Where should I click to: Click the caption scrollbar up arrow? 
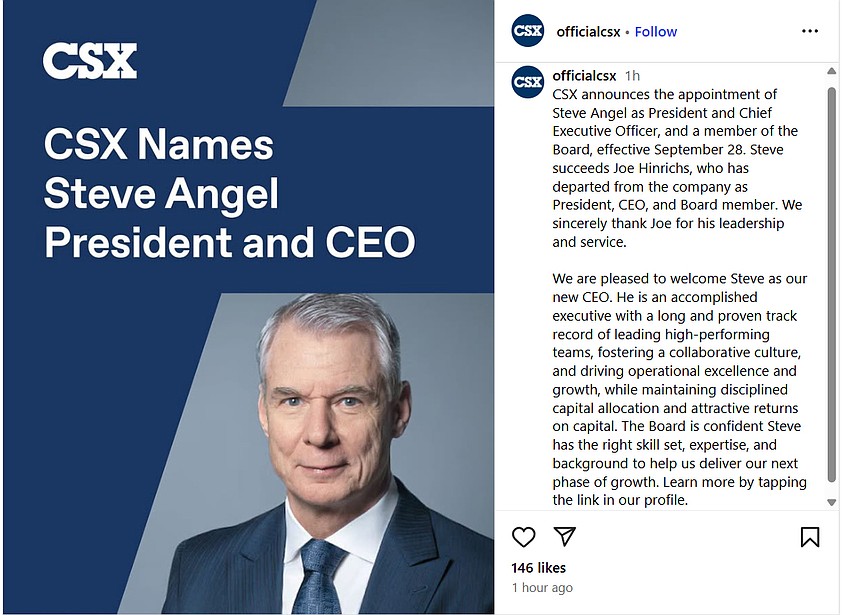click(832, 71)
